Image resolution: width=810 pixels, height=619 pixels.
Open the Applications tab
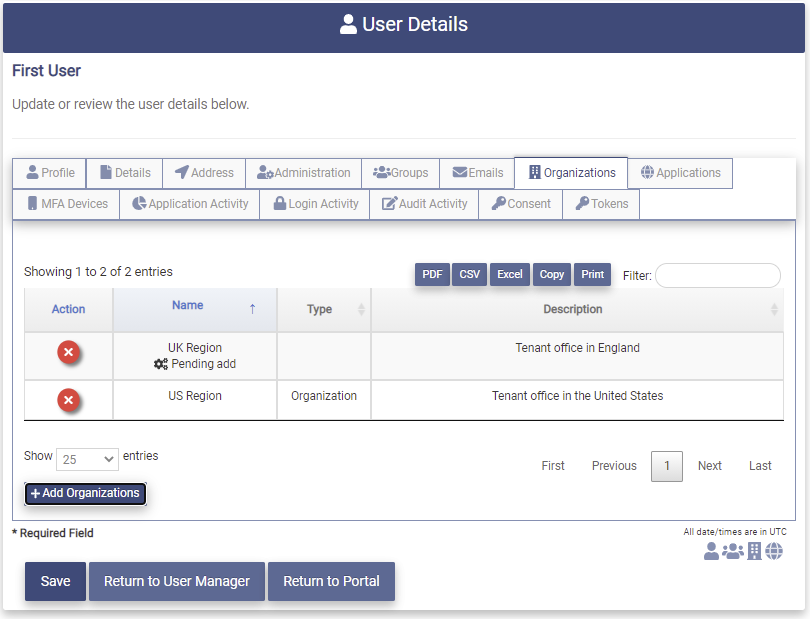tap(680, 173)
